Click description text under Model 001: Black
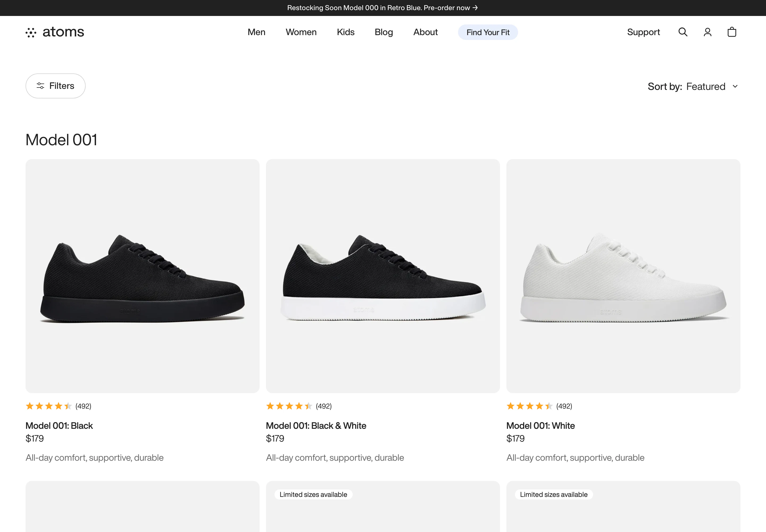This screenshot has height=532, width=766. pos(95,458)
